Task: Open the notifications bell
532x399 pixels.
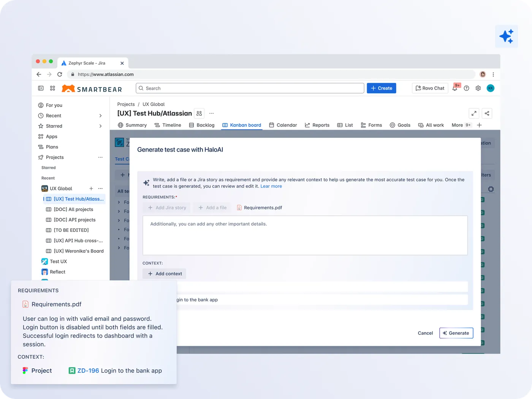Action: pos(455,88)
